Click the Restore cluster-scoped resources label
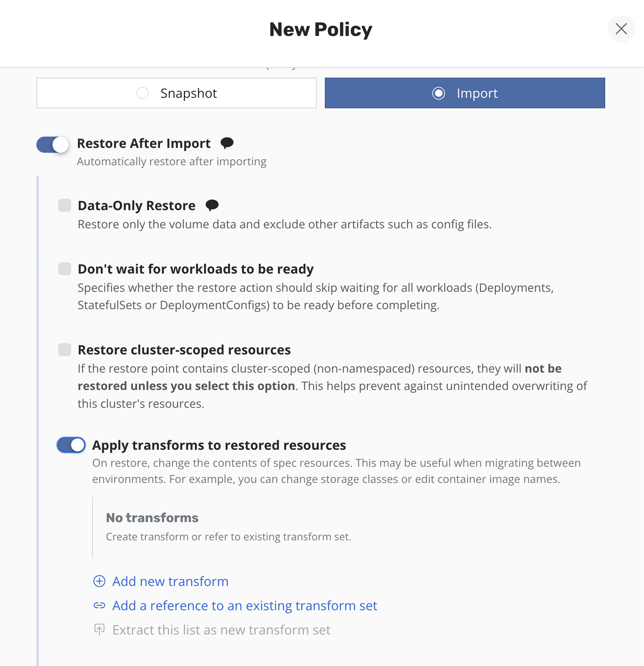 (184, 350)
